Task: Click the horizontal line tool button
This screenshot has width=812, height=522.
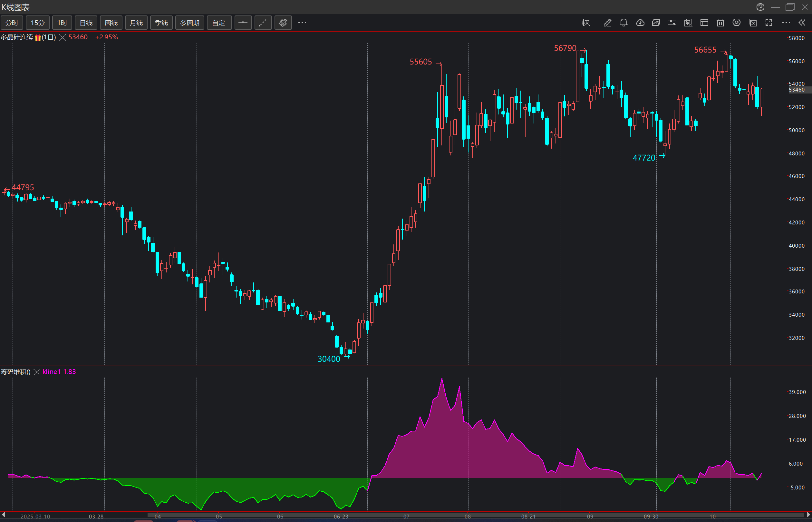Action: pyautogui.click(x=243, y=23)
